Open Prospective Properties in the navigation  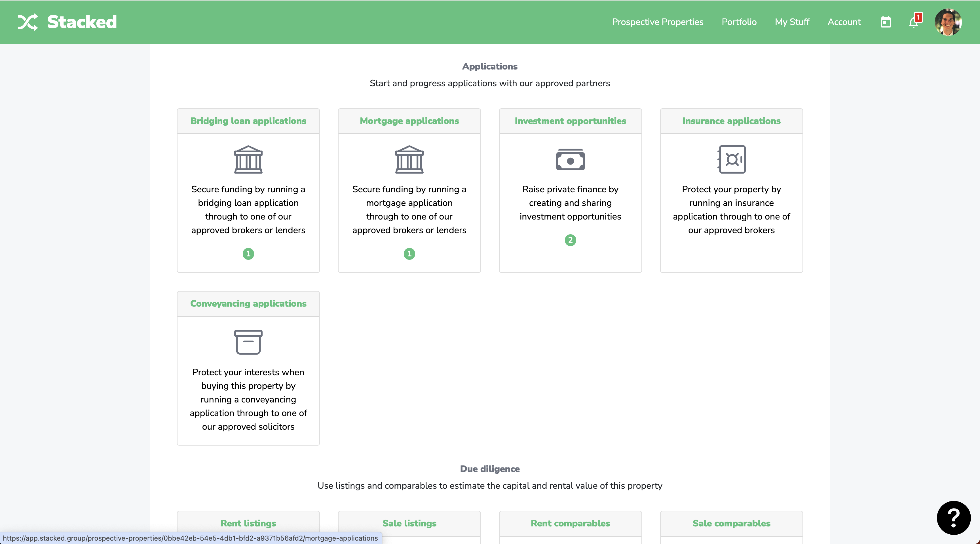point(657,22)
